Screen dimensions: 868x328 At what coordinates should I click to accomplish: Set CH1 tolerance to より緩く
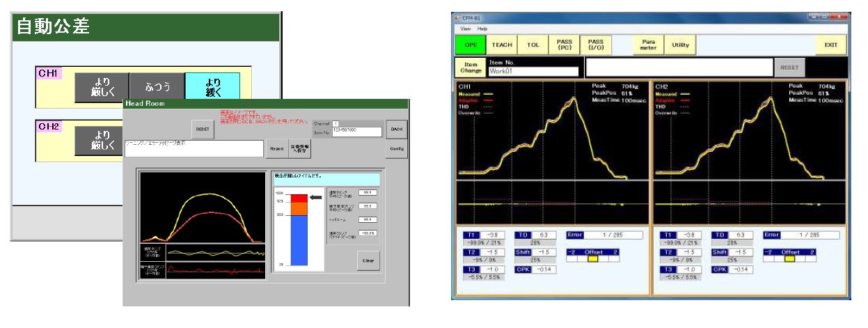(212, 86)
